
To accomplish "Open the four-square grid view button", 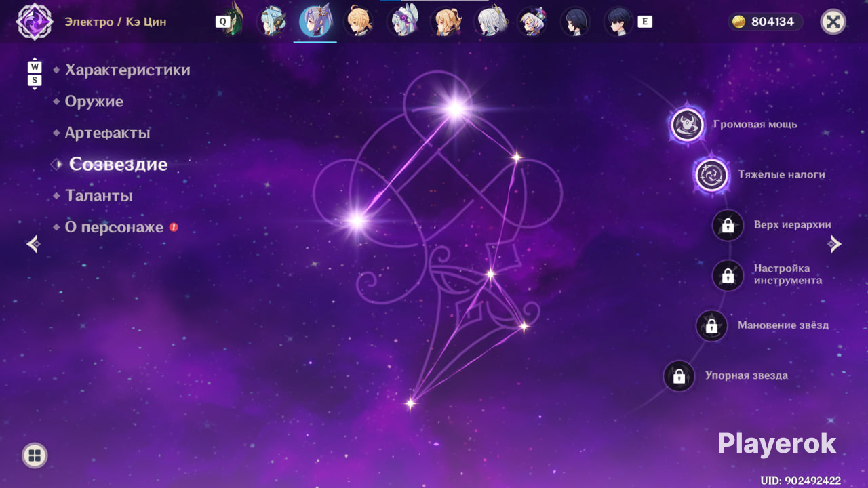I will click(35, 455).
